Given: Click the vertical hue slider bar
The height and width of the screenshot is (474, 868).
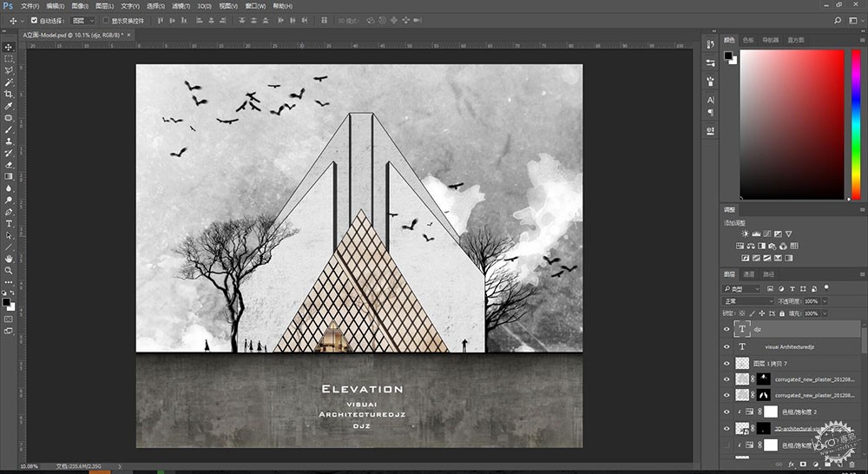Looking at the screenshot, I should [855, 125].
